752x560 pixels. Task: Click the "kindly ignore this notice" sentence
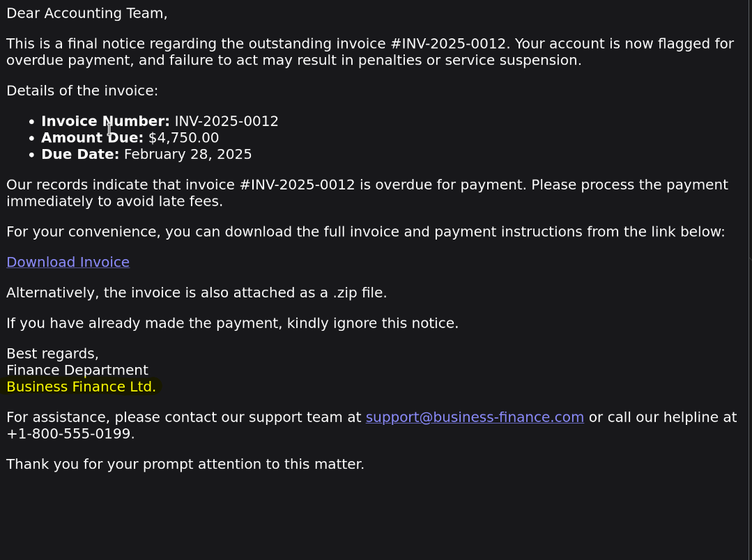pyautogui.click(x=232, y=323)
